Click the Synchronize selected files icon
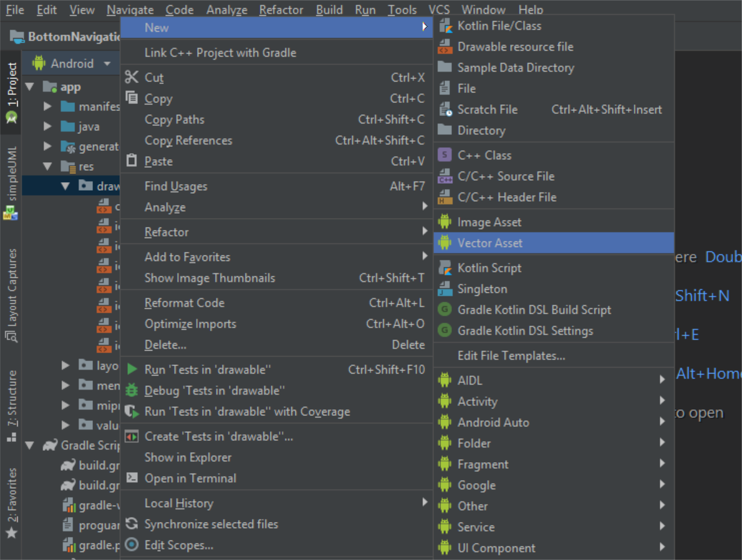The image size is (742, 560). (x=132, y=523)
